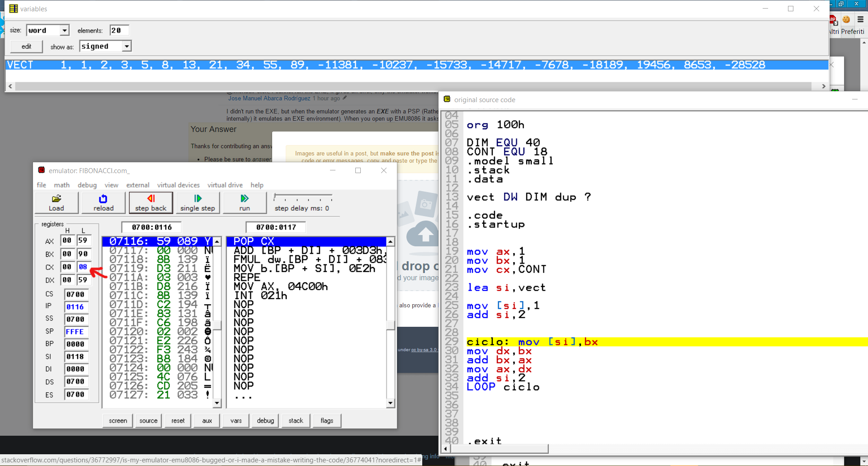Viewport: 868px width, 466px height.
Task: Select the VECT variable row
Action: [x=416, y=65]
